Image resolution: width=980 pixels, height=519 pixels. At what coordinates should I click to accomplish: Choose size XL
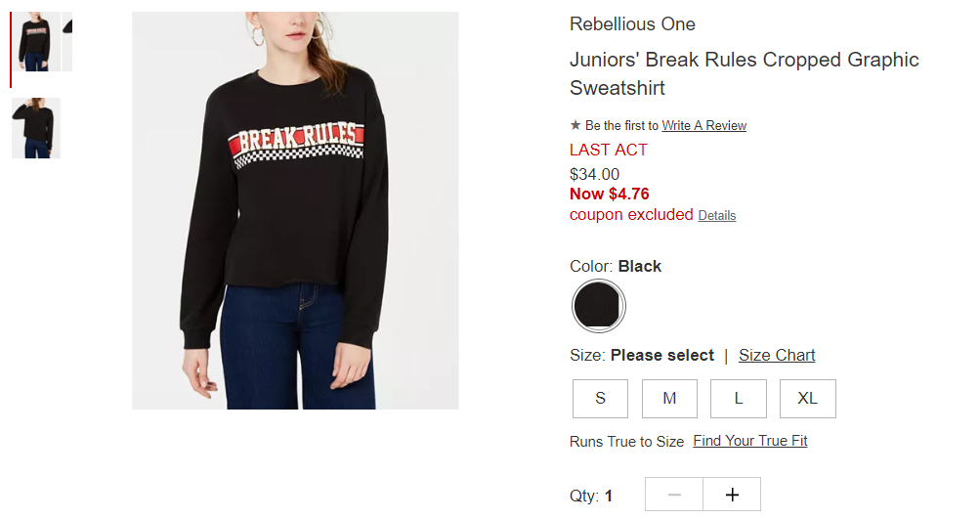click(x=807, y=399)
